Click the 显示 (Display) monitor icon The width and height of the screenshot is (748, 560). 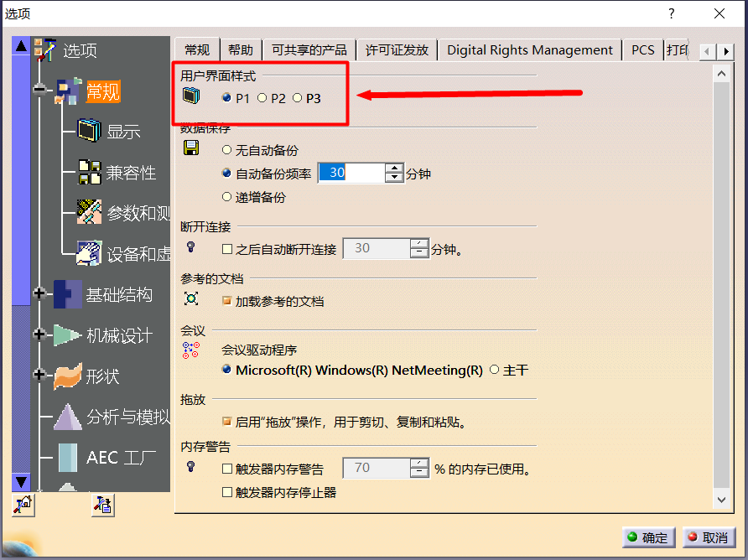point(90,131)
